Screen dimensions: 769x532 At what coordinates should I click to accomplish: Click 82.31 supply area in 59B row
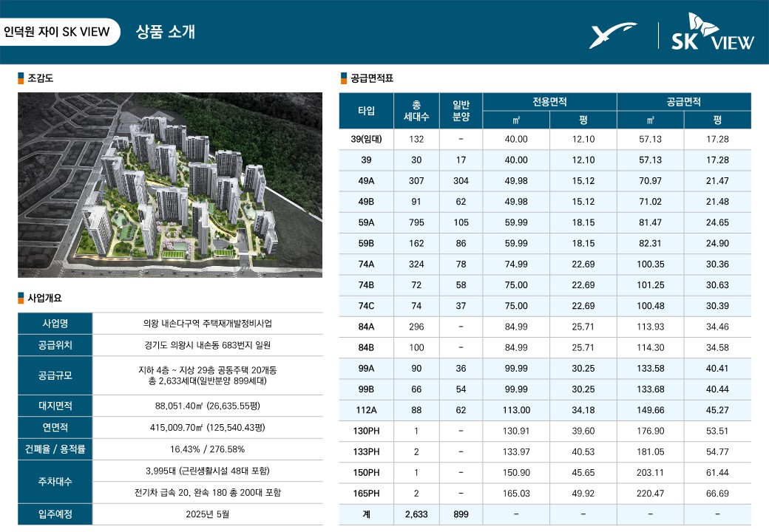pyautogui.click(x=650, y=243)
